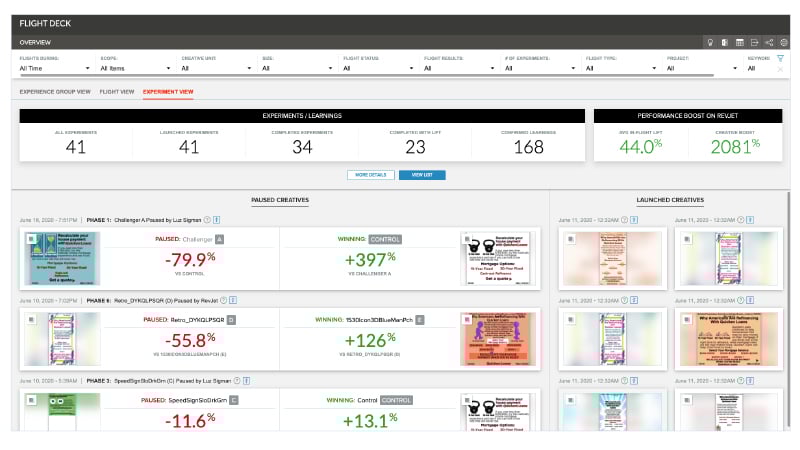
Task: Click the share icon in Overview bar
Action: pyautogui.click(x=769, y=43)
